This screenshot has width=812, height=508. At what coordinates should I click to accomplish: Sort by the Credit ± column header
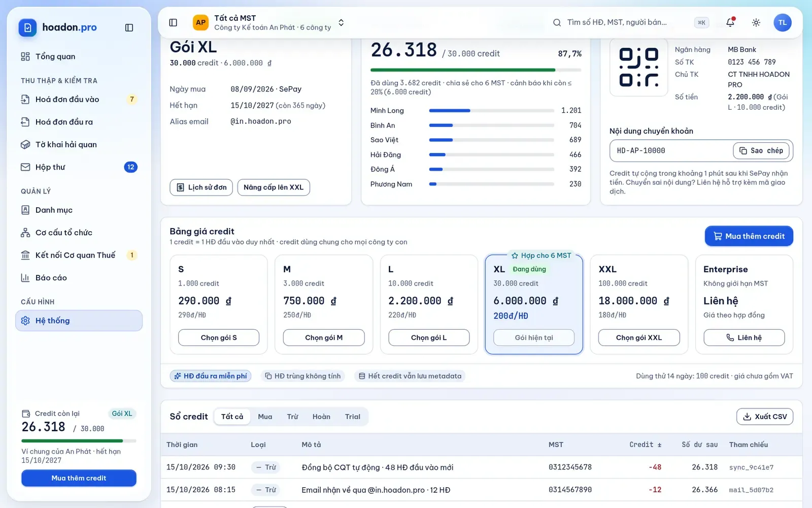645,444
